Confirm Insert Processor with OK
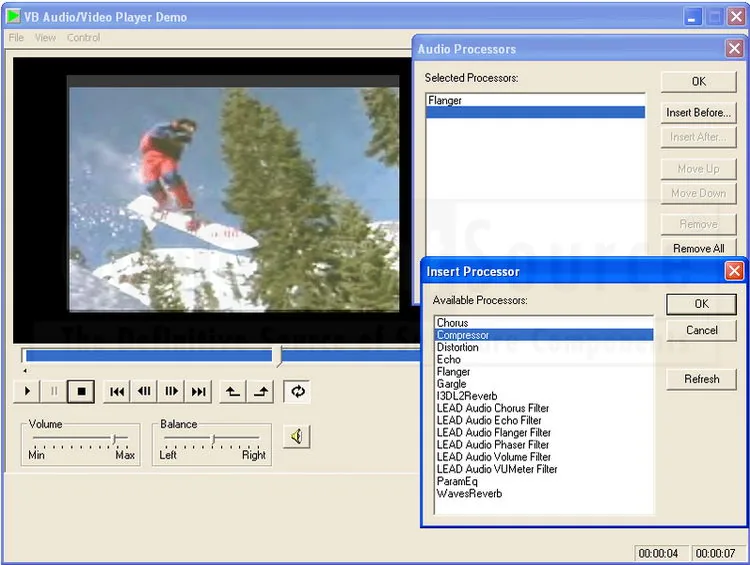Screen dimensions: 750x565 (x=701, y=304)
